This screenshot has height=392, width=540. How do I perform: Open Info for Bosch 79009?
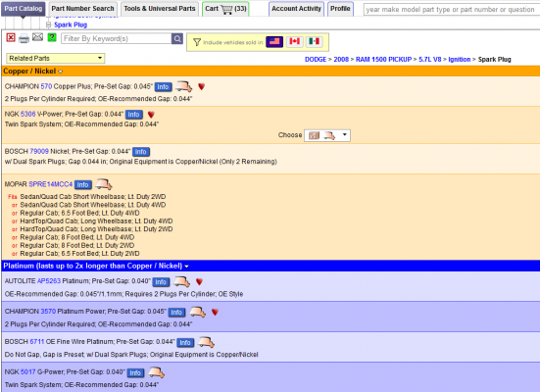141,152
